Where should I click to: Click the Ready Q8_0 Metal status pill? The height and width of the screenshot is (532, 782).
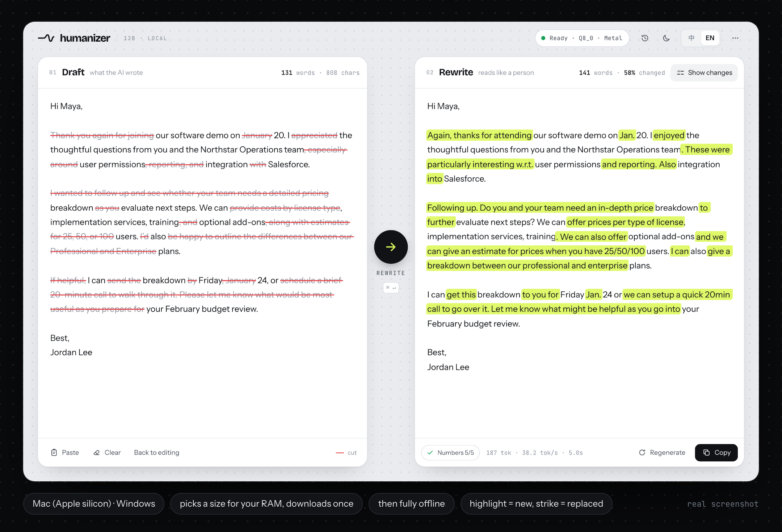pyautogui.click(x=582, y=38)
